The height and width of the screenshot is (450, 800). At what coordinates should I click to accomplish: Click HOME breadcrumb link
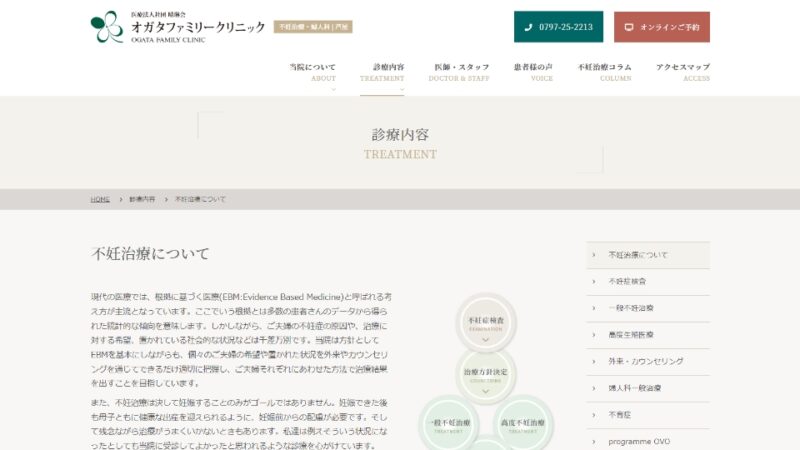coord(100,199)
